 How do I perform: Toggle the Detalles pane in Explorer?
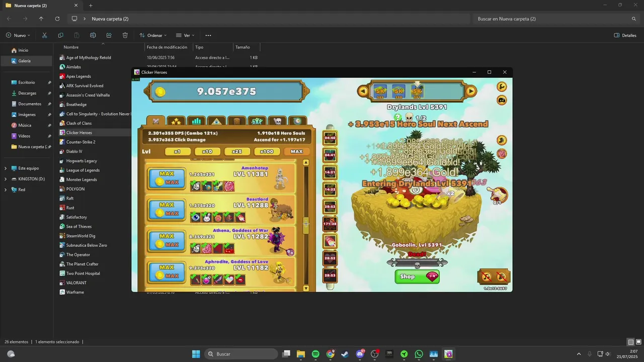pyautogui.click(x=625, y=35)
